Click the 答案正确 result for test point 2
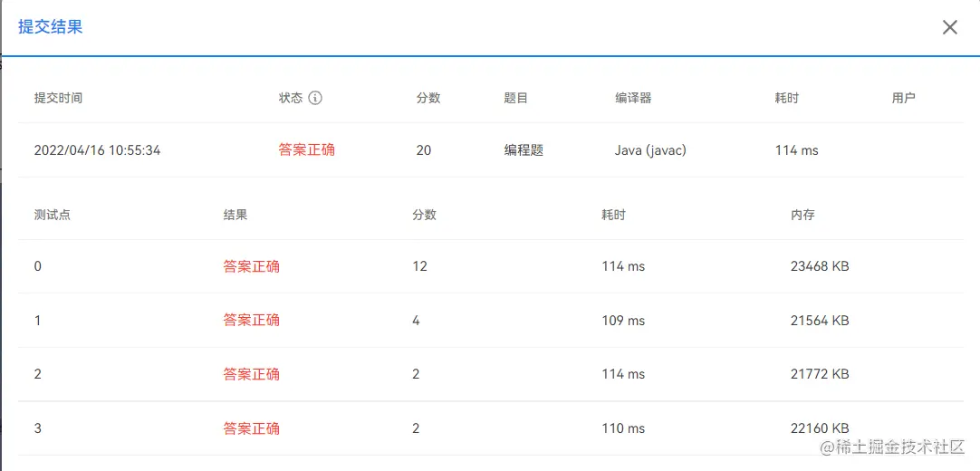The height and width of the screenshot is (471, 980). pyautogui.click(x=251, y=374)
